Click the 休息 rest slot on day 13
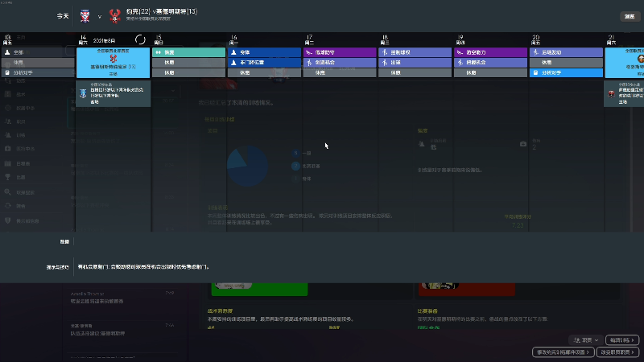Image resolution: width=644 pixels, height=362 pixels. click(x=38, y=63)
